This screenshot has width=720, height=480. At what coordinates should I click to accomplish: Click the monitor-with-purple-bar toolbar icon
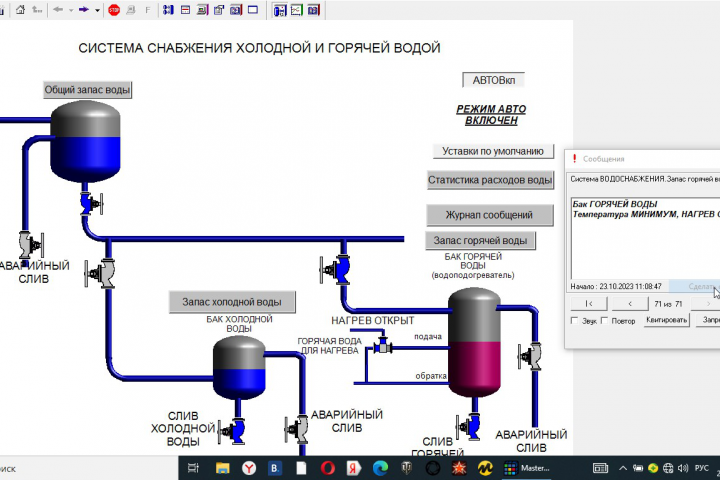pyautogui.click(x=202, y=10)
